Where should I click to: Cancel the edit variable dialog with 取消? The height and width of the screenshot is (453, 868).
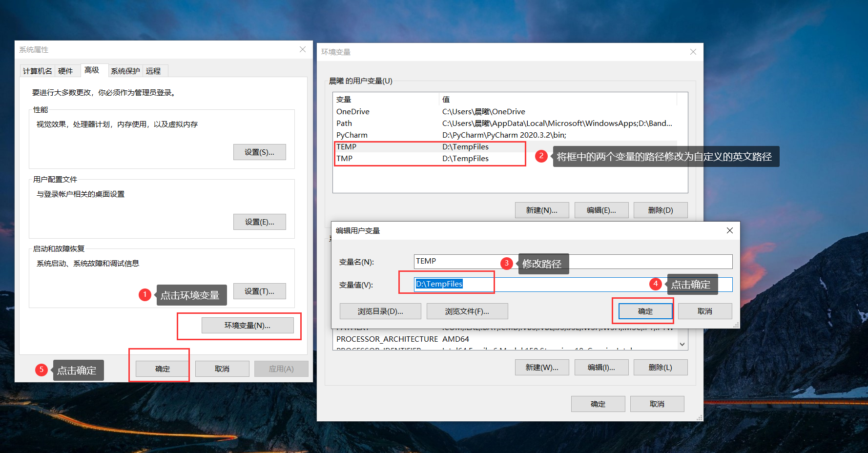[x=705, y=311]
